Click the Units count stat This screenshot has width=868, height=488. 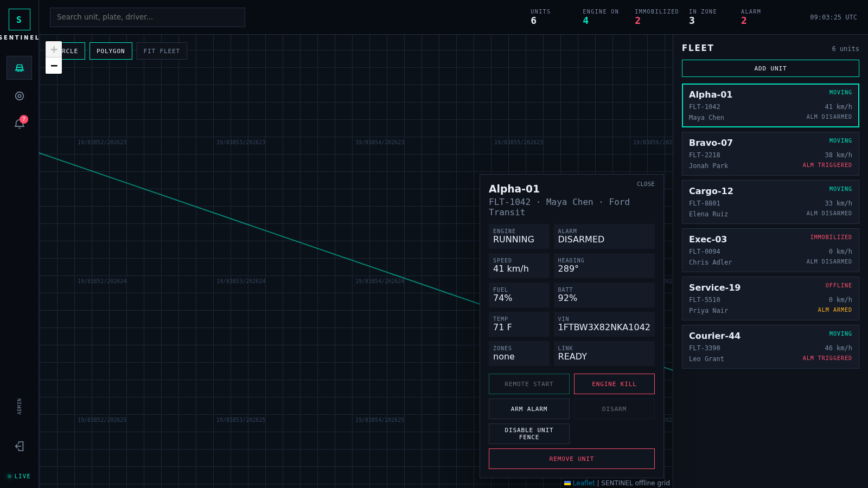540,17
